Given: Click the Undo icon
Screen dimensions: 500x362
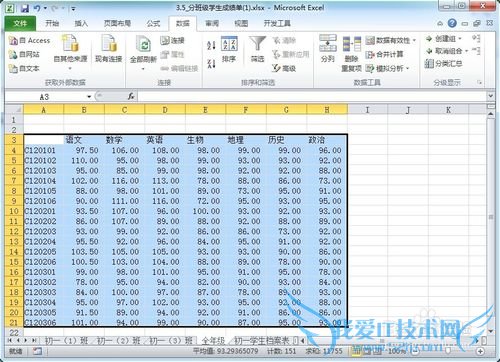Looking at the screenshot, I should 37,8.
